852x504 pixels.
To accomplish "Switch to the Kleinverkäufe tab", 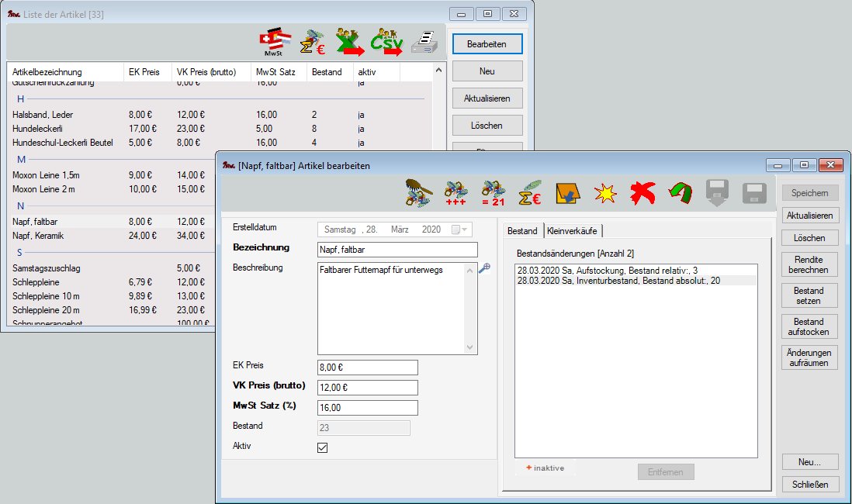I will click(x=573, y=230).
